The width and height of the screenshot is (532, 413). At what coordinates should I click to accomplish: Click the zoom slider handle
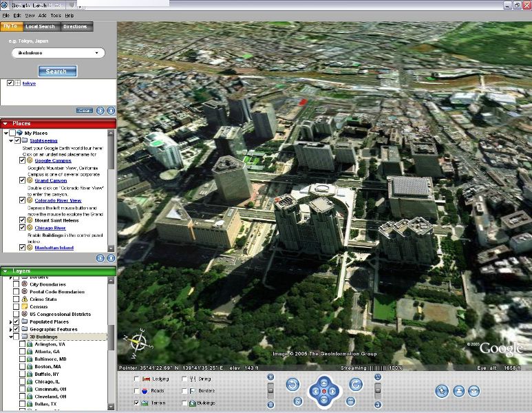click(270, 390)
